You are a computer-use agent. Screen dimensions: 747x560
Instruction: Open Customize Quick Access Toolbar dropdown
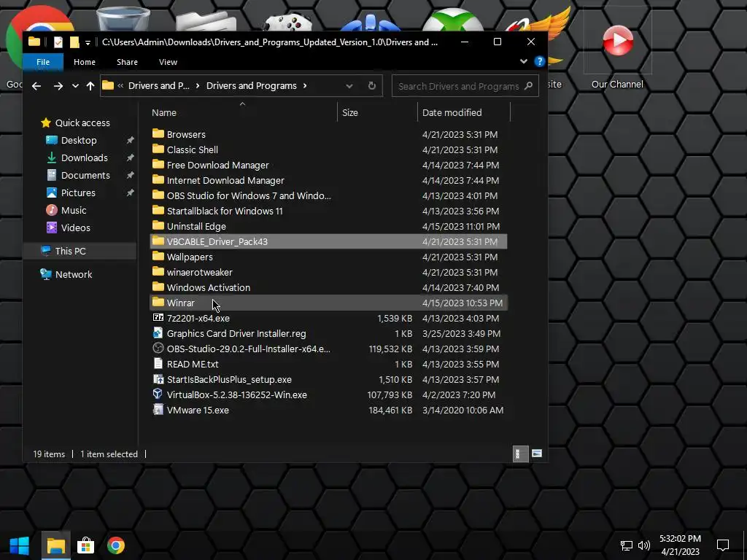click(x=88, y=42)
